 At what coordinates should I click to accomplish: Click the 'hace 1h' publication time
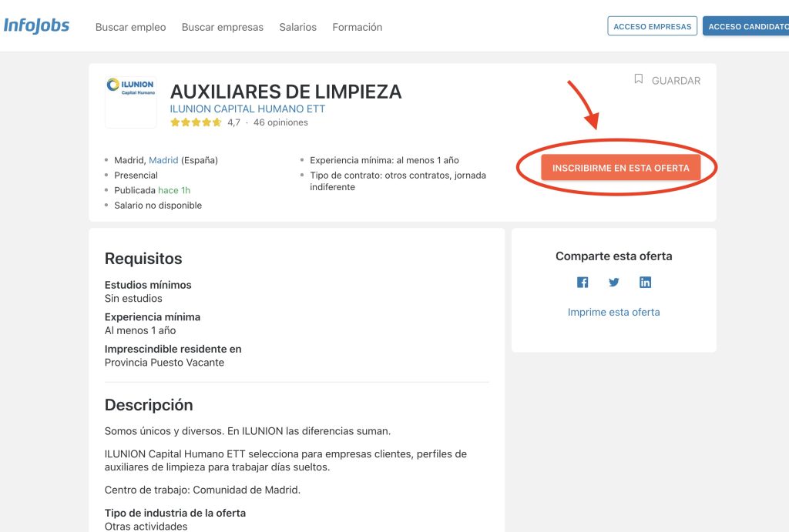coord(174,190)
